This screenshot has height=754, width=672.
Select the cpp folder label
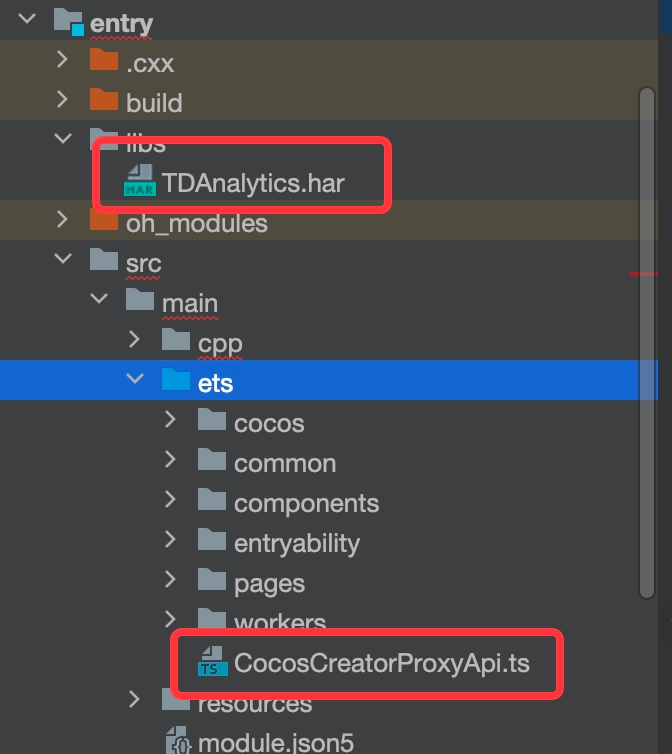220,344
